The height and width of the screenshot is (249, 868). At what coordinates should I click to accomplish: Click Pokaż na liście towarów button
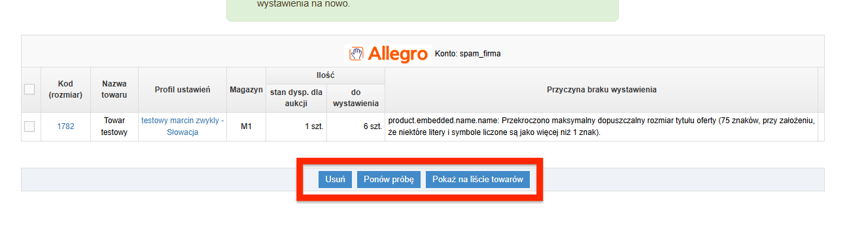[x=477, y=180]
